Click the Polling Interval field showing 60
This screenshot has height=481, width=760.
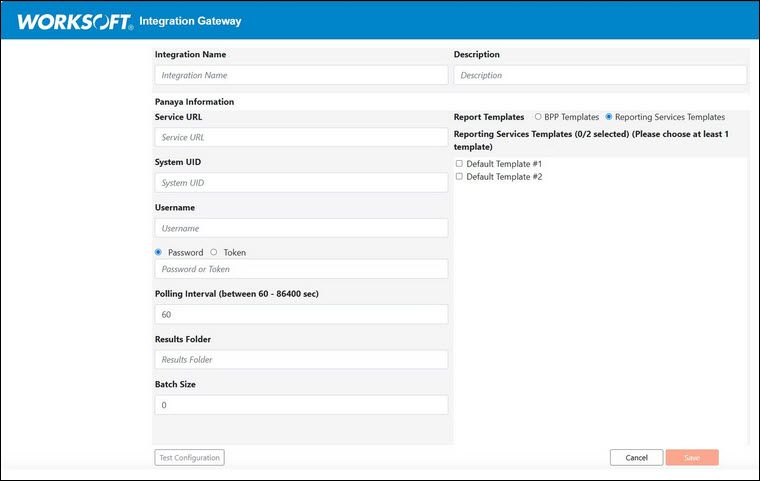(301, 314)
